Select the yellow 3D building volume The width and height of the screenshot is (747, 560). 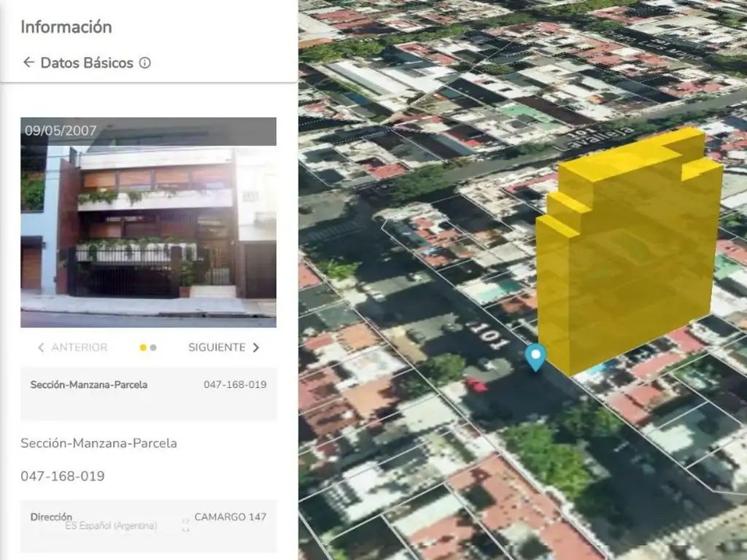click(627, 255)
